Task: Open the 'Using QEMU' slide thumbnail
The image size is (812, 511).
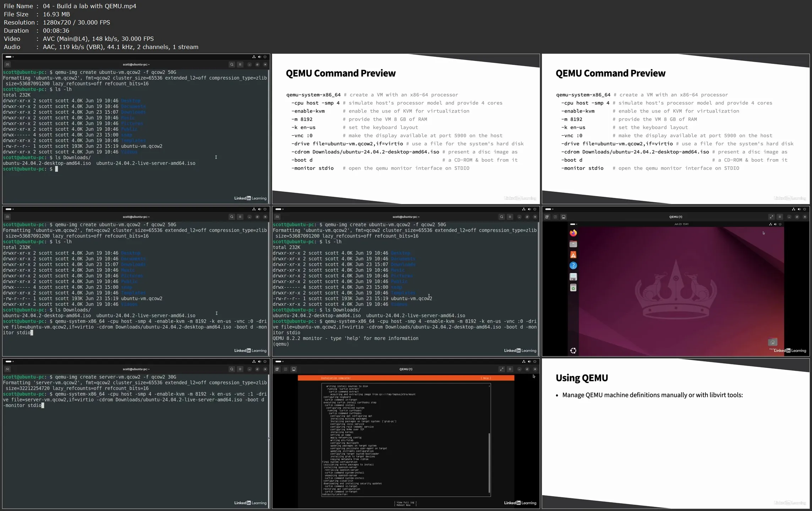Action: (676, 434)
